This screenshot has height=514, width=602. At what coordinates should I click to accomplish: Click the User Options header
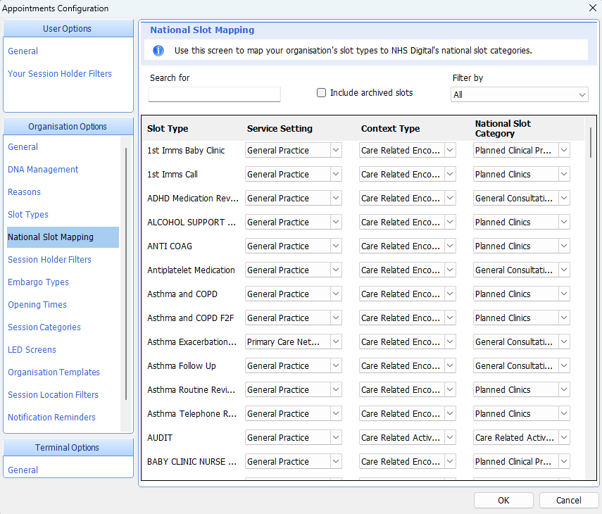tap(68, 29)
